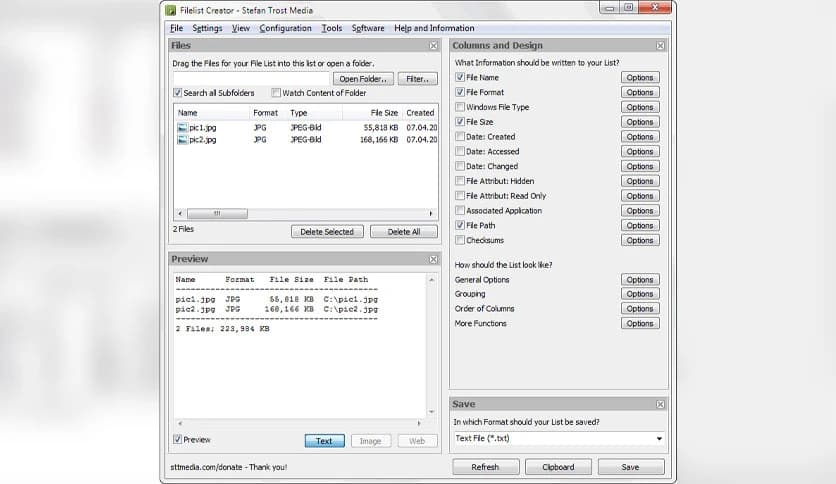Close the Files panel
This screenshot has height=484, width=836.
point(433,46)
